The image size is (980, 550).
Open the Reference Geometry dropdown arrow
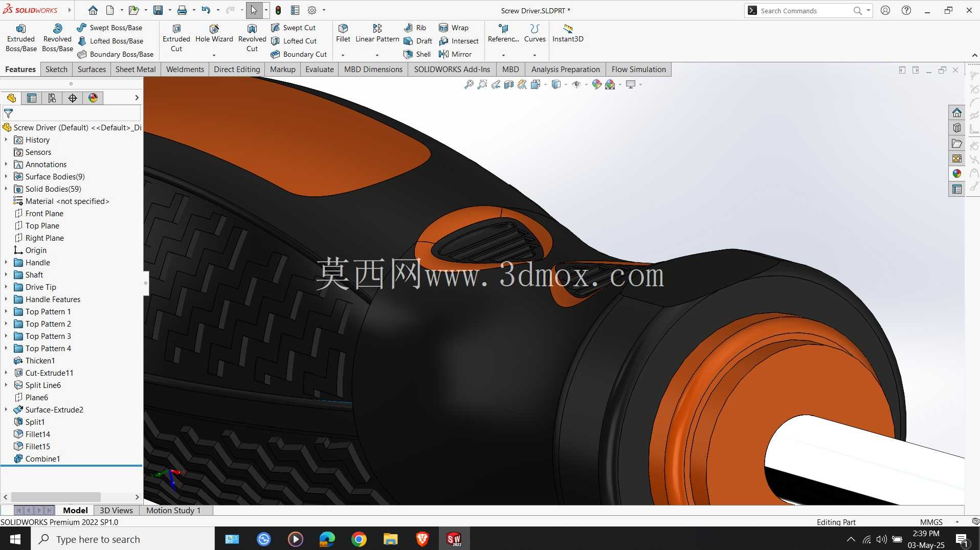[x=503, y=55]
